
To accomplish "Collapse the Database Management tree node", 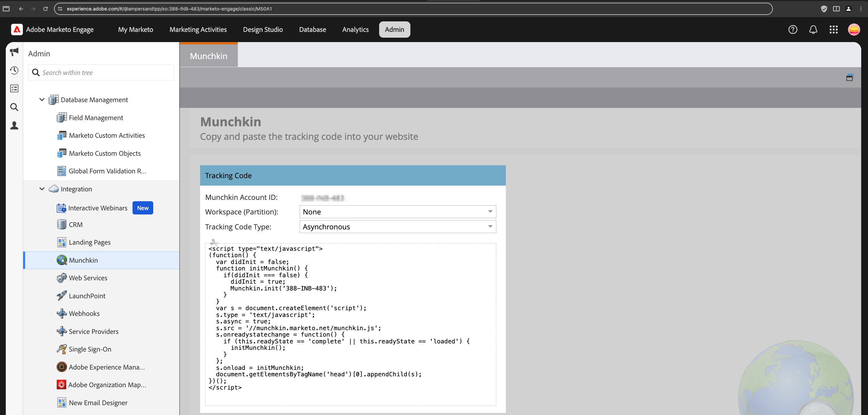I will click(x=42, y=99).
